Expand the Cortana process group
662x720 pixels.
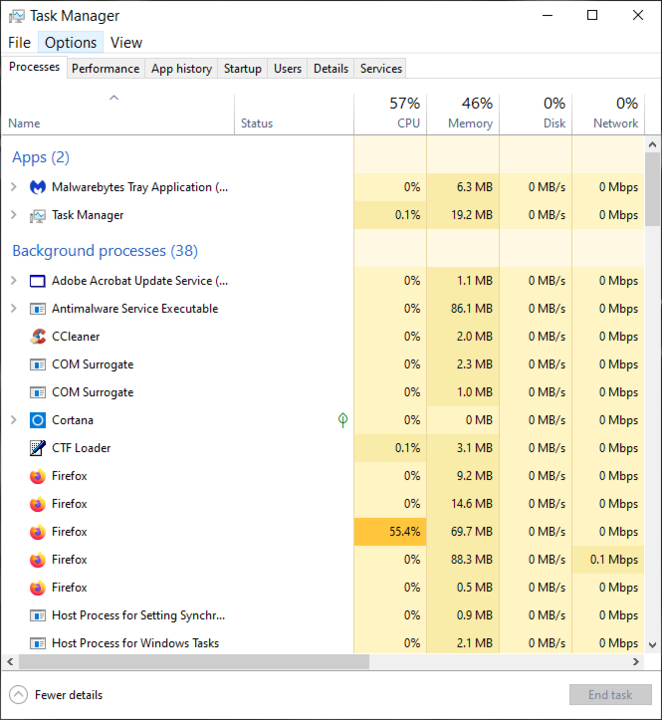(x=14, y=420)
